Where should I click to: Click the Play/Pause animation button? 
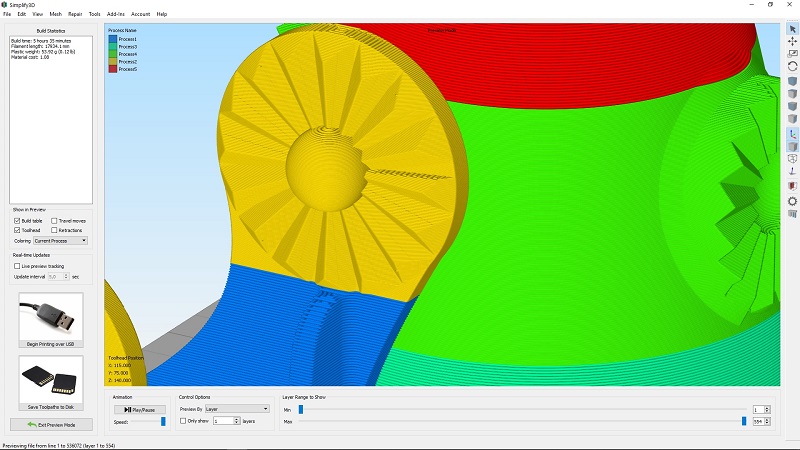tap(139, 410)
